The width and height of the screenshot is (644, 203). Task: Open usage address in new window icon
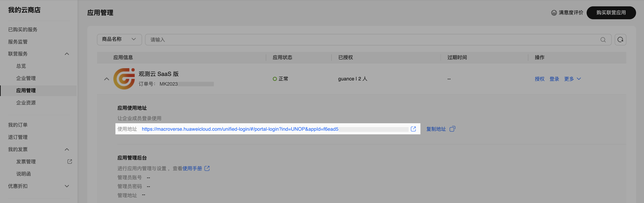(413, 129)
